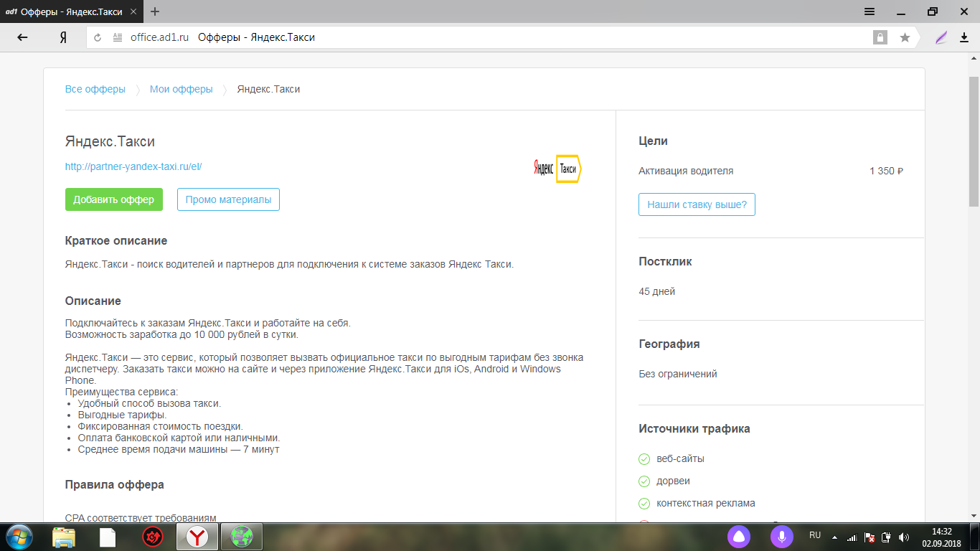Image resolution: width=980 pixels, height=551 pixels.
Task: Open the File Explorer taskbar icon
Action: point(64,537)
